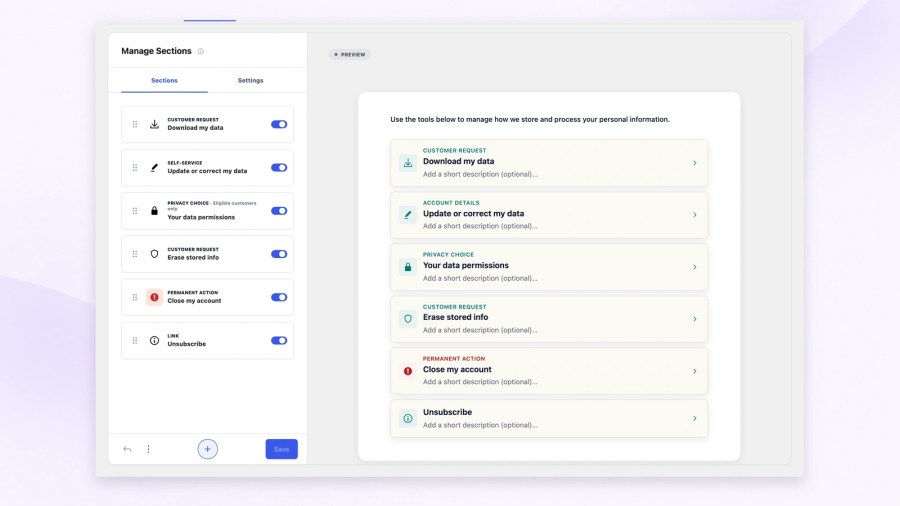The width and height of the screenshot is (900, 506).
Task: Click 'Unsubscribe' title in preview card
Action: click(x=447, y=412)
